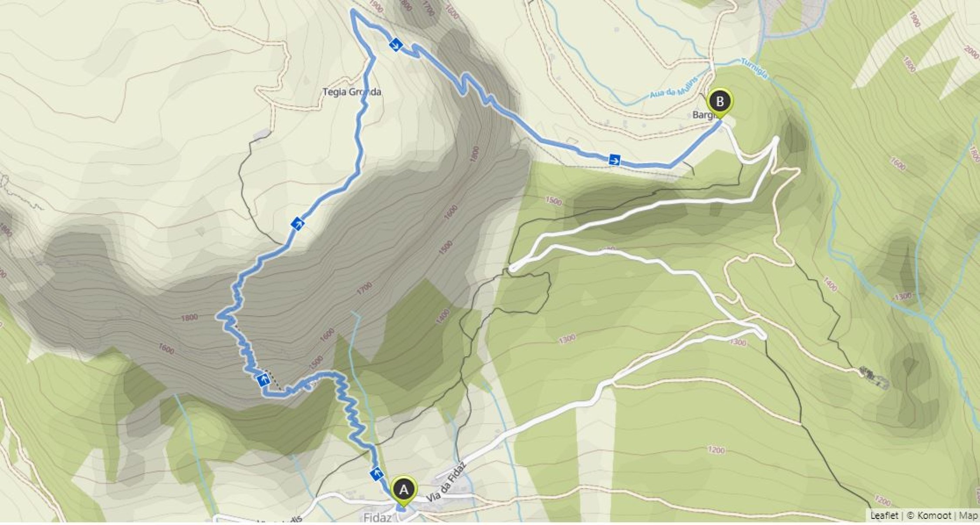The height and width of the screenshot is (525, 980).
Task: Click the cable car station icon
Action: point(873,377)
